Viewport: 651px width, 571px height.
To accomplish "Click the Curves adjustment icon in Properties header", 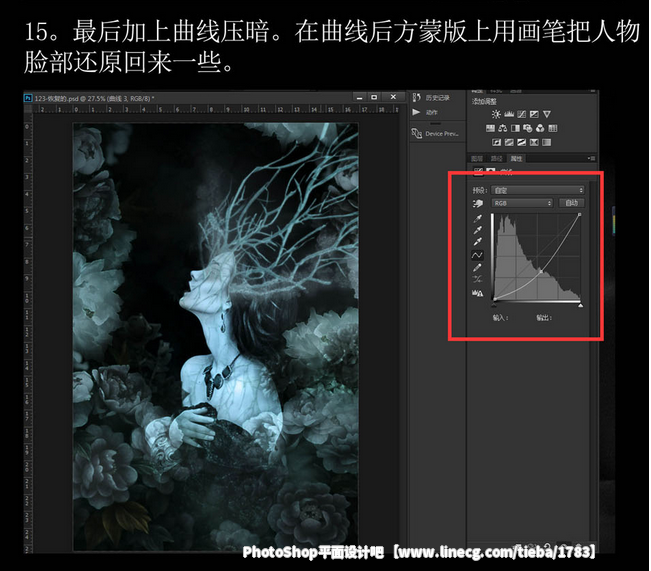I will pos(478,172).
